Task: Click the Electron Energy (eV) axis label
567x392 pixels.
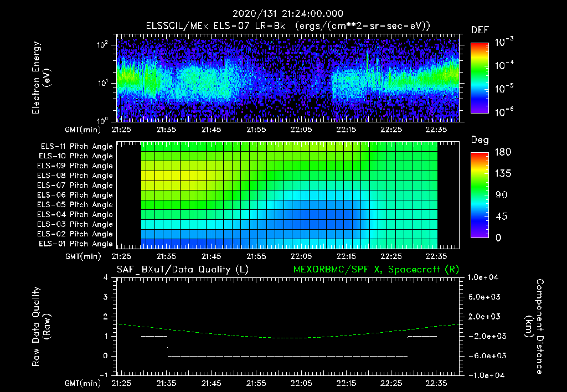Action: (x=41, y=78)
